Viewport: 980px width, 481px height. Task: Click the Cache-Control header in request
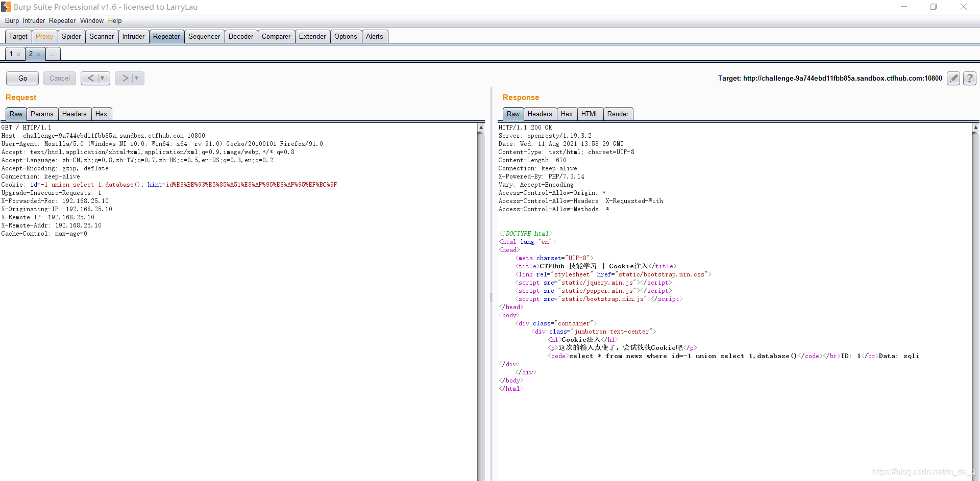pyautogui.click(x=44, y=234)
